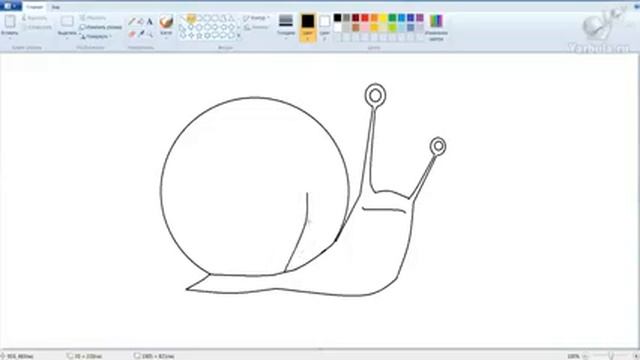This screenshot has width=640, height=360.
Task: Open the Paint application menu button
Action: [x=11, y=6]
